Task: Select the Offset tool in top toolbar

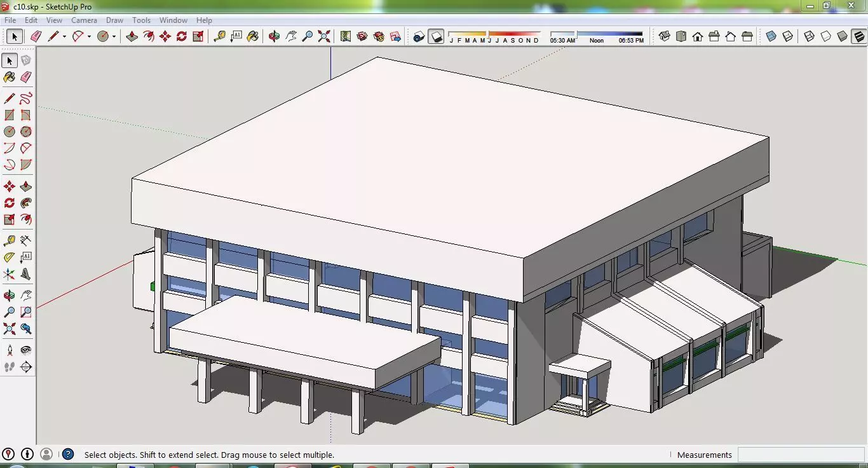Action: [x=149, y=36]
